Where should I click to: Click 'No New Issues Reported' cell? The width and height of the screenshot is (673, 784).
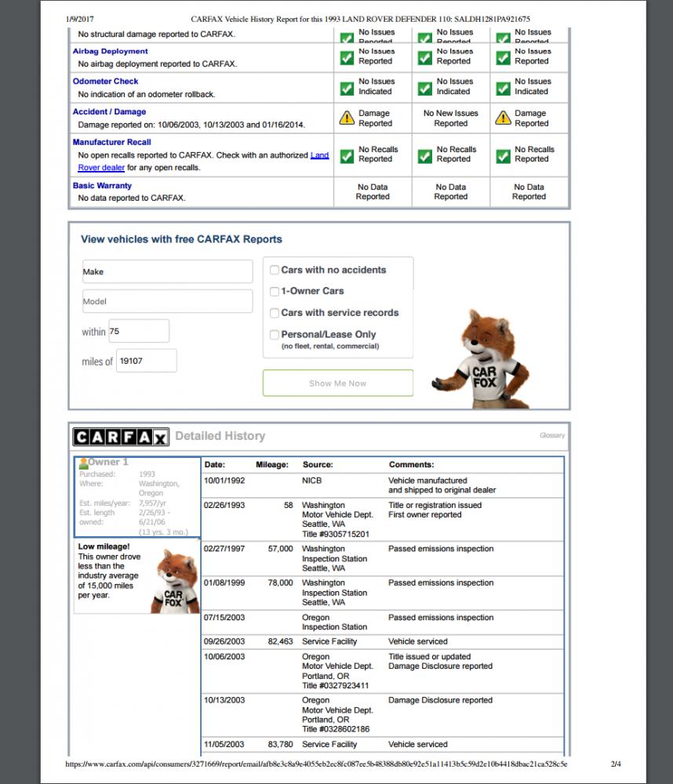451,118
